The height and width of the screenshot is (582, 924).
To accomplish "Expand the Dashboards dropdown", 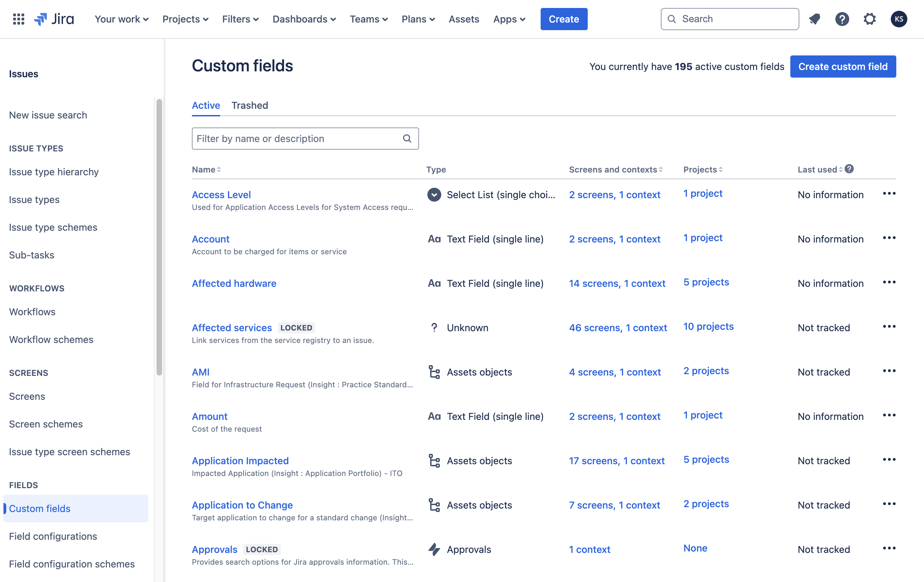I will pyautogui.click(x=304, y=19).
